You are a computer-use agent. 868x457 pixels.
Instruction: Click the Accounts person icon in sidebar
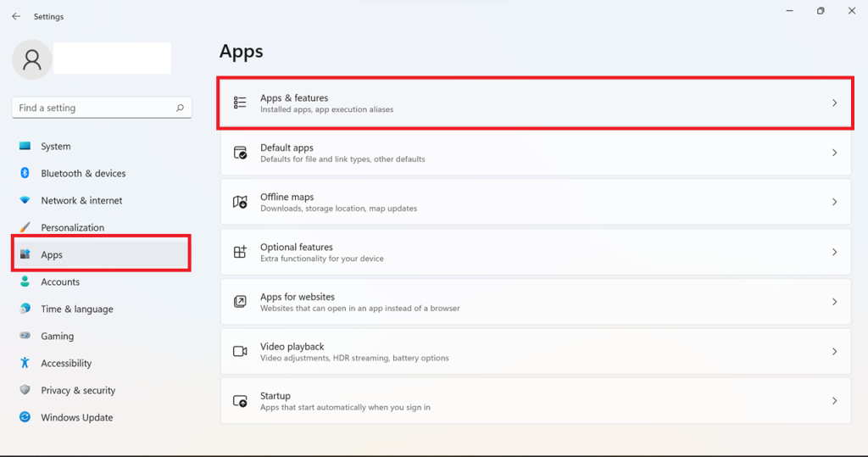click(25, 282)
